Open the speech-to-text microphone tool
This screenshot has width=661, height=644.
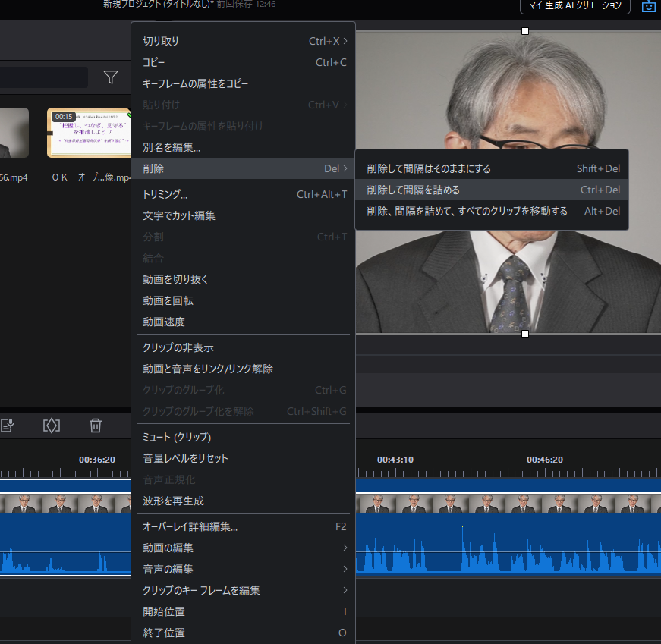(8, 426)
